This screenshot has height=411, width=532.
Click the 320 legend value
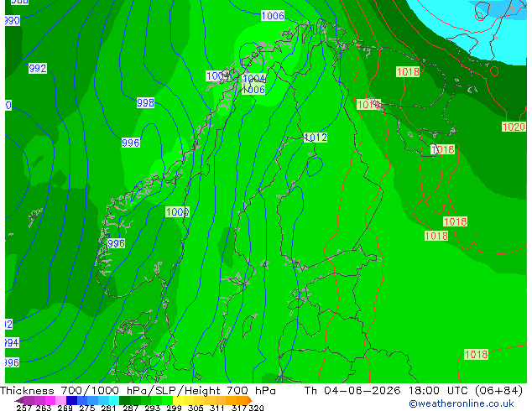pos(256,408)
